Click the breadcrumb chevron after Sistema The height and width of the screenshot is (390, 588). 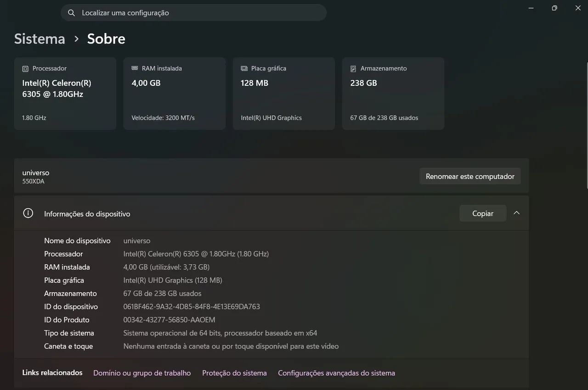click(76, 39)
